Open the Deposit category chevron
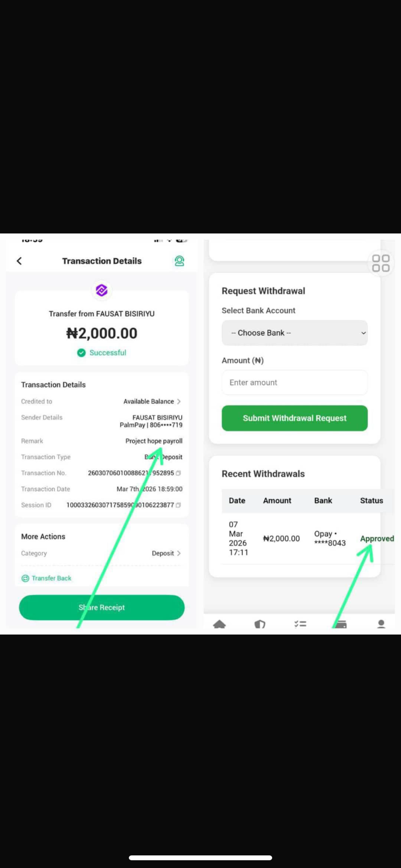The width and height of the screenshot is (401, 868). 179,553
